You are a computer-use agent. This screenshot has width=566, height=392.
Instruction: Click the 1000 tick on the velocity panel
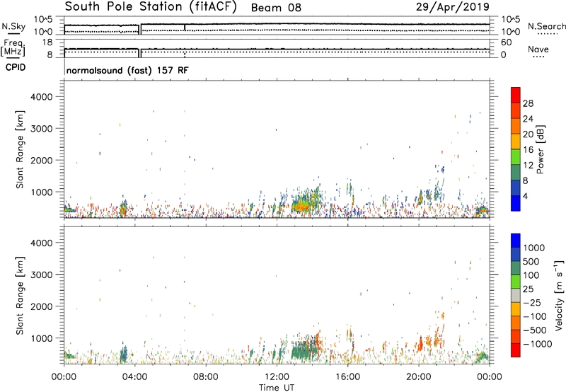[42, 338]
